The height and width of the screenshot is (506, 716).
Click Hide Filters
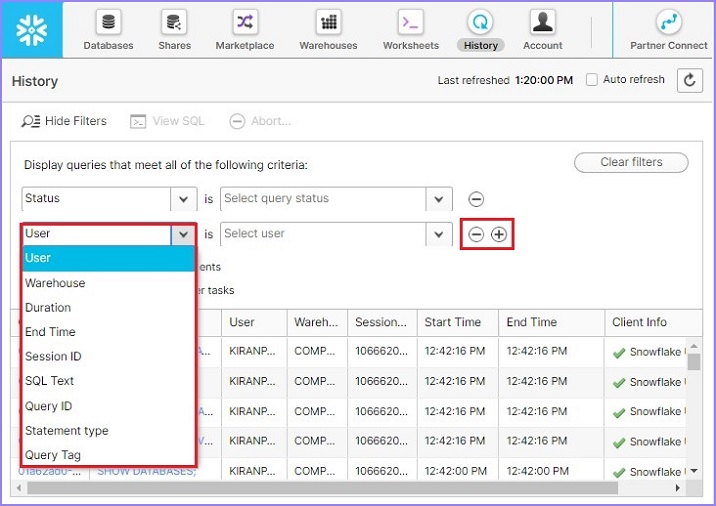[64, 121]
